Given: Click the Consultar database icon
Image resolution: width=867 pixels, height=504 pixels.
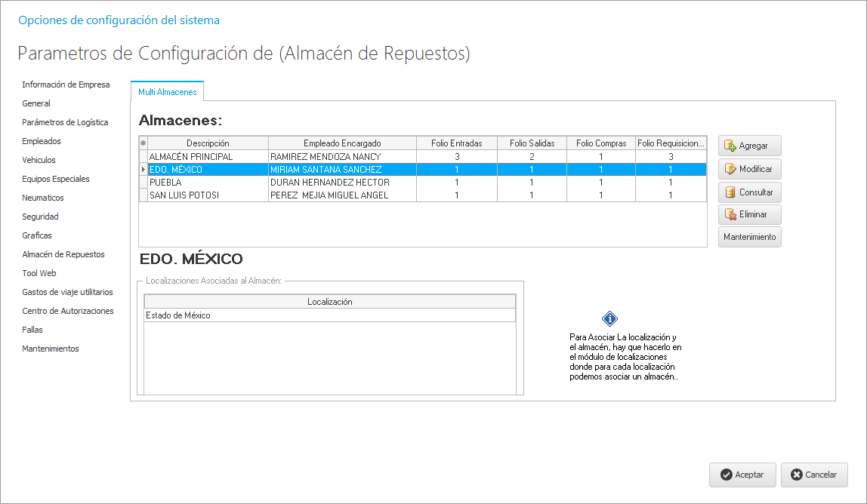Looking at the screenshot, I should pyautogui.click(x=730, y=192).
